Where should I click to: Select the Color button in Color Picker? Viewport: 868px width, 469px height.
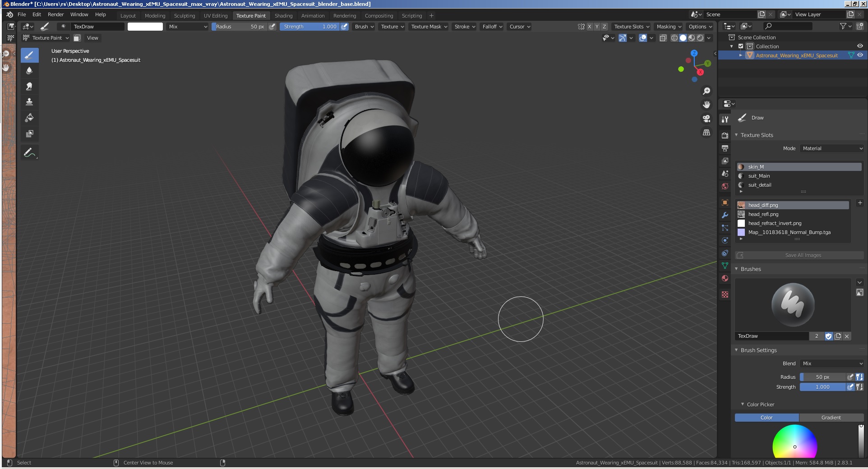click(x=766, y=418)
